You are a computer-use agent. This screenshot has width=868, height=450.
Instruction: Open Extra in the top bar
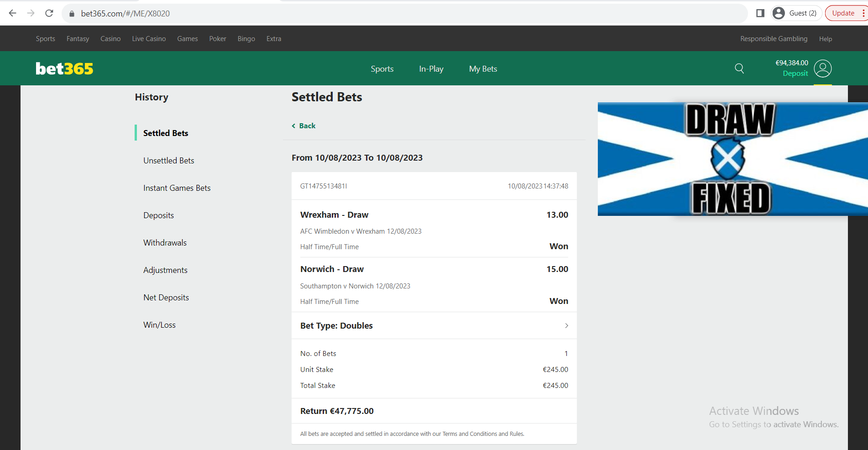[274, 39]
